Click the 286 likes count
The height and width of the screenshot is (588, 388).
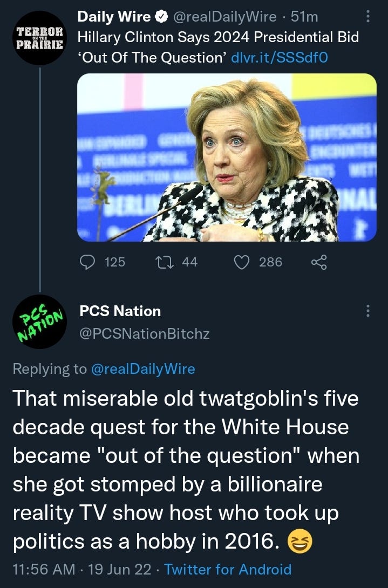point(270,262)
